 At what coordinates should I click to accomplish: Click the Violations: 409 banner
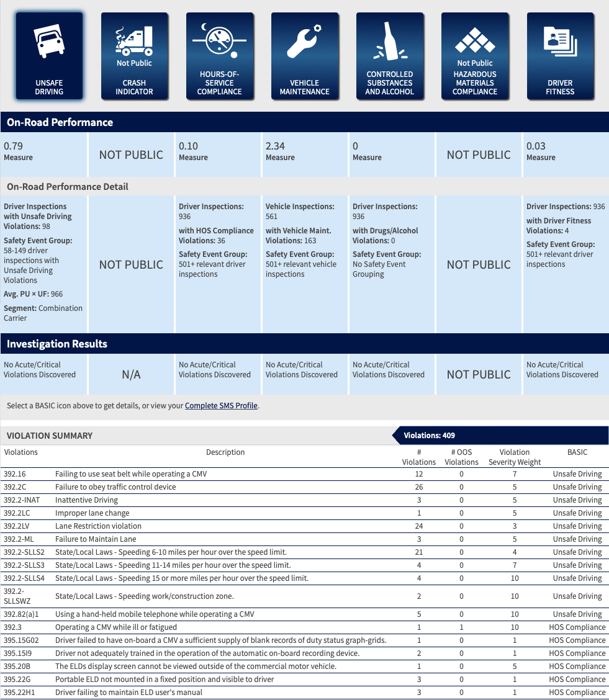[429, 436]
